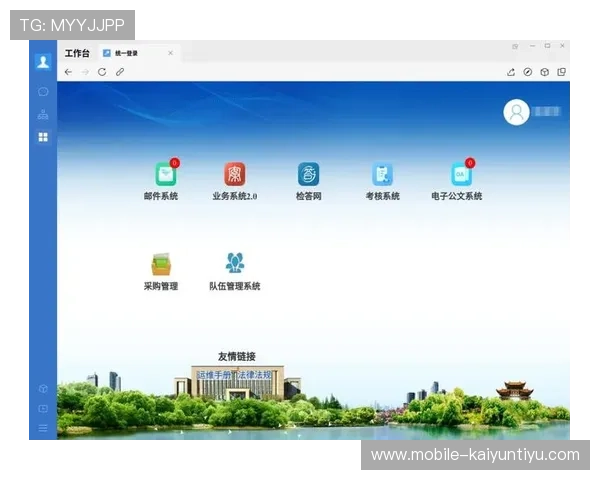The image size is (600, 480).
Task: Open the sidebar chat messages icon
Action: [43, 91]
